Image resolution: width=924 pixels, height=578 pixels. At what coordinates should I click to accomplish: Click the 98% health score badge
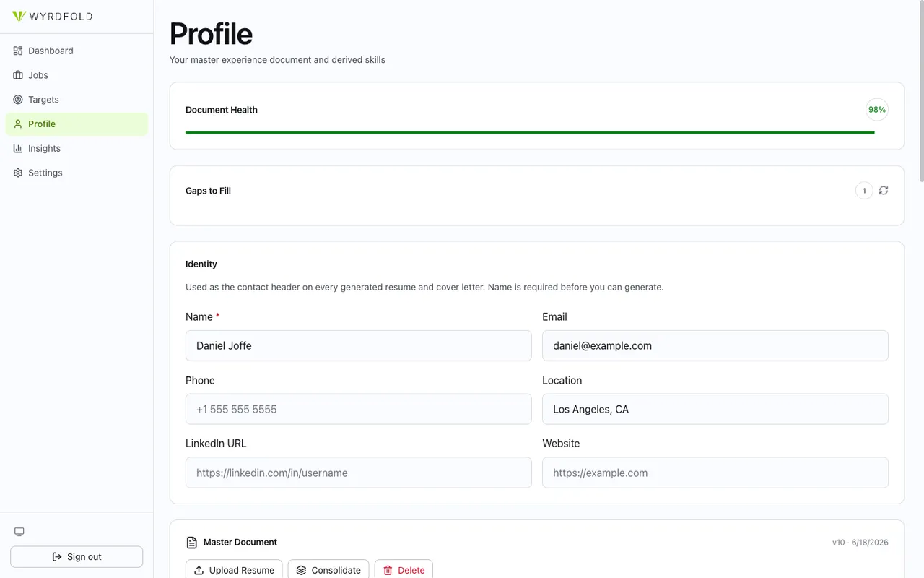coord(877,110)
